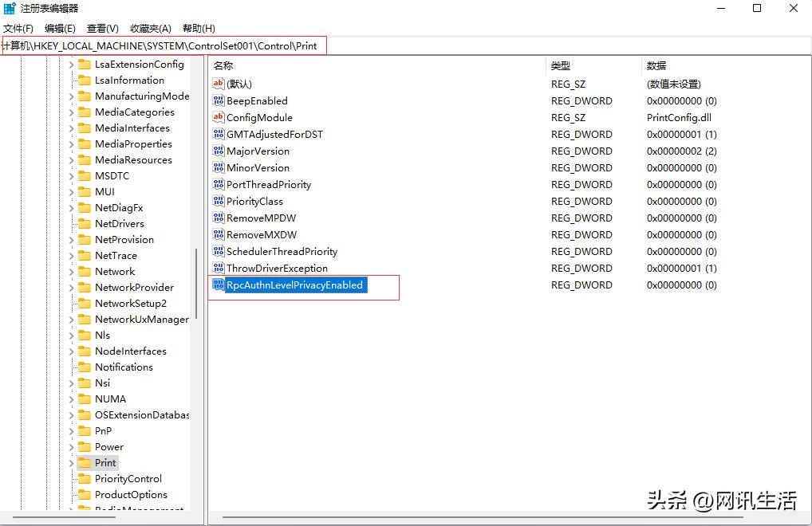Click the MajorVersion DWORD icon
Viewport: 812px width, 526px height.
click(218, 151)
